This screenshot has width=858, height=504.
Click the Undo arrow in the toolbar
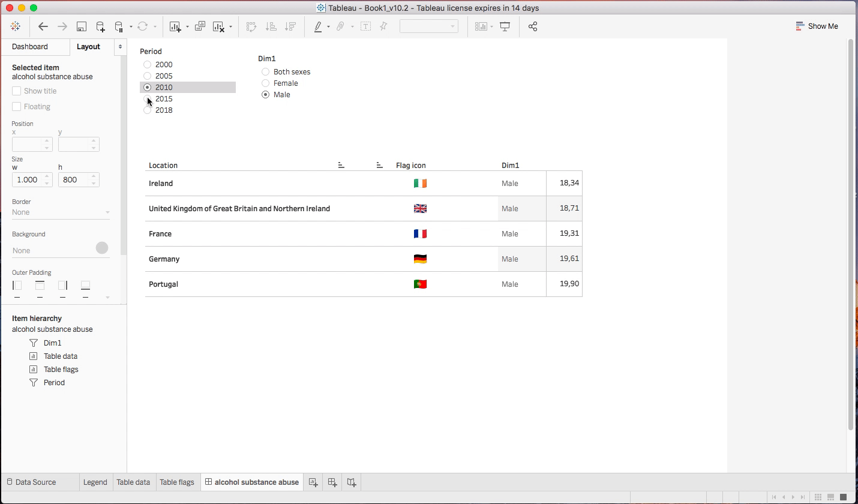pos(43,26)
